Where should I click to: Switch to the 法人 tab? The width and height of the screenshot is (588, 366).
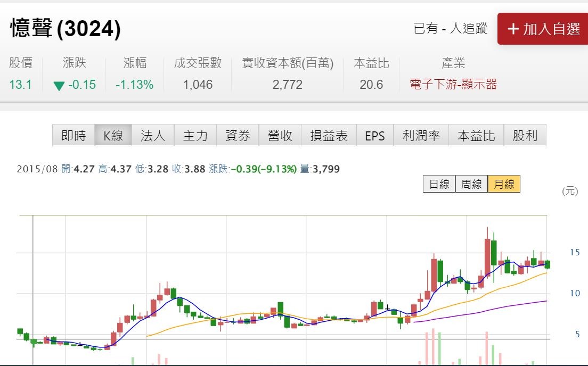pyautogui.click(x=153, y=136)
